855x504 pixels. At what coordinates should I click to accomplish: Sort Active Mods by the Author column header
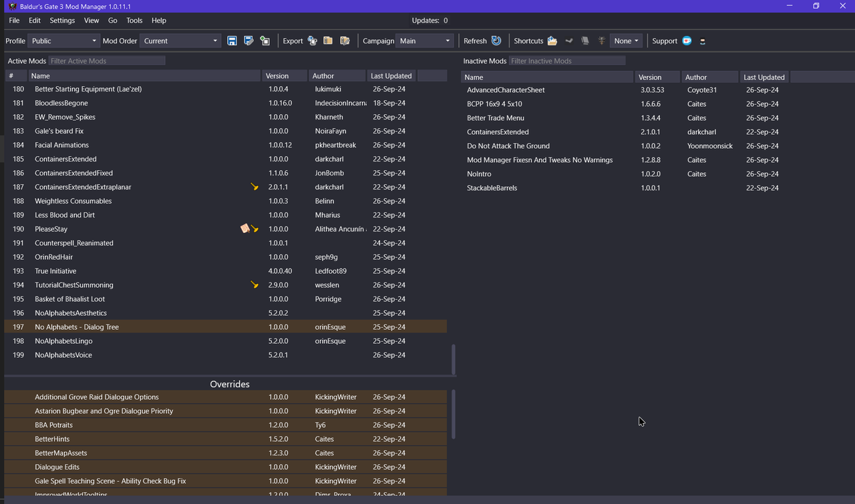(x=337, y=75)
